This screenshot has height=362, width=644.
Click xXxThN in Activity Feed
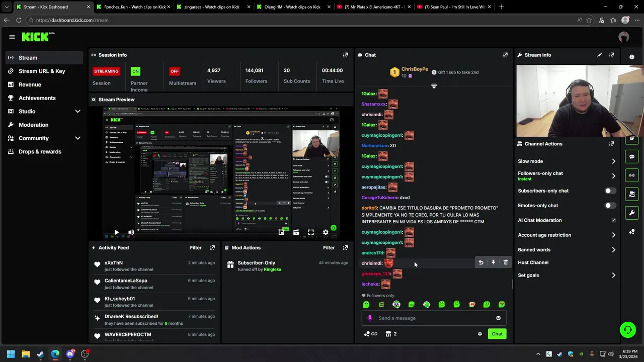(x=113, y=263)
